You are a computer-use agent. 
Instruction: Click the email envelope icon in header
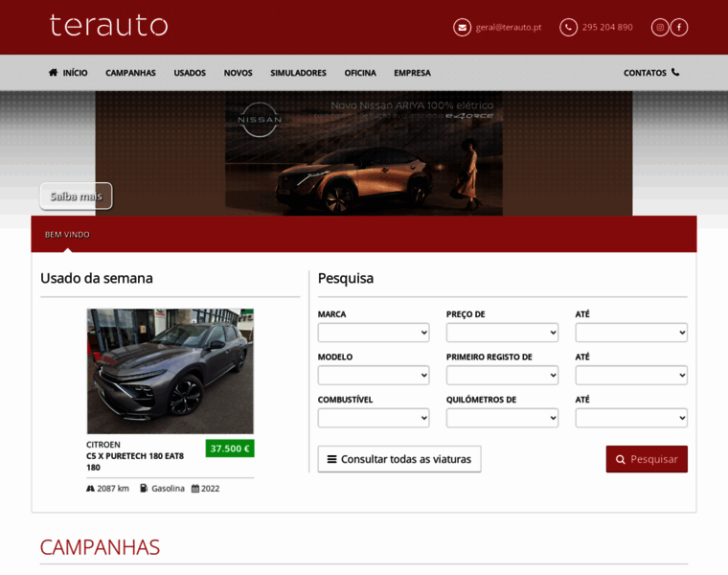click(462, 28)
